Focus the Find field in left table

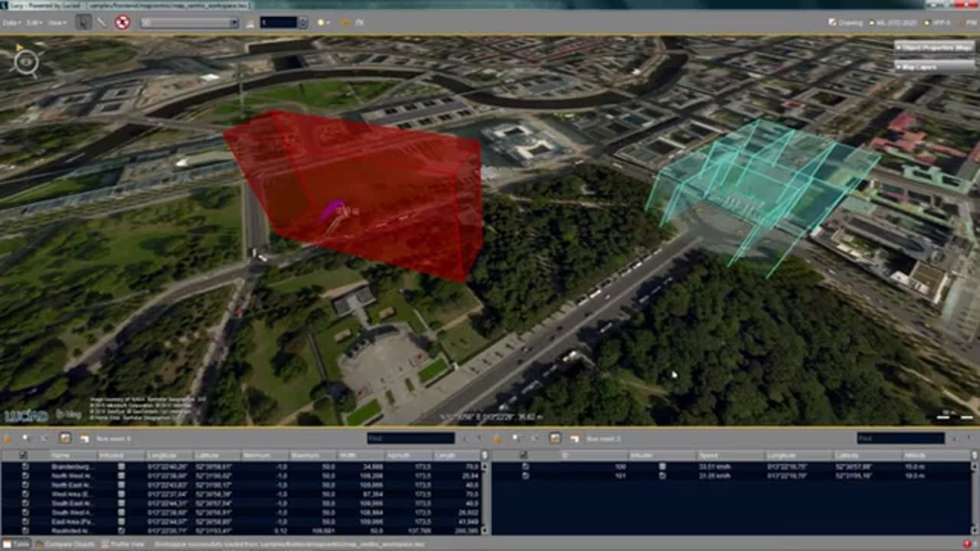click(410, 439)
